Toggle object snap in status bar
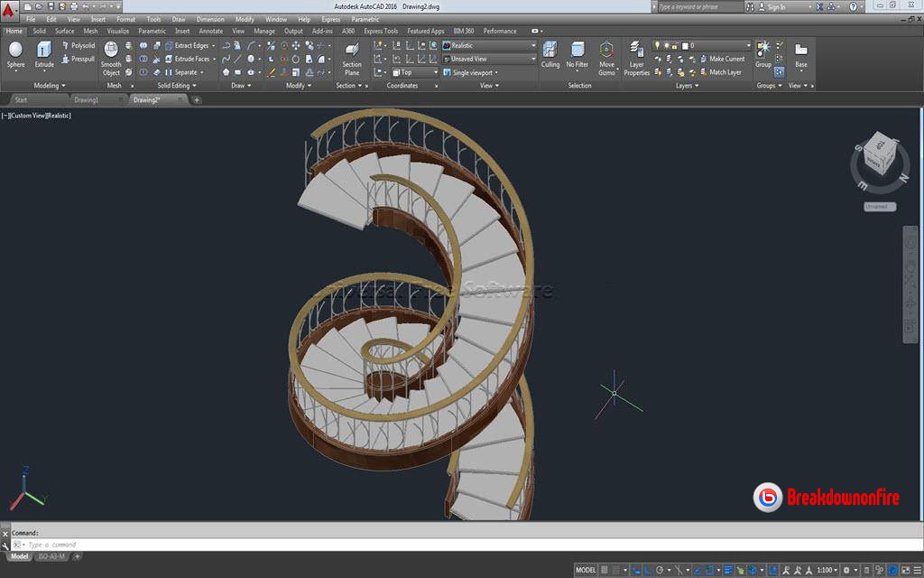Image resolution: width=924 pixels, height=578 pixels. [x=710, y=570]
